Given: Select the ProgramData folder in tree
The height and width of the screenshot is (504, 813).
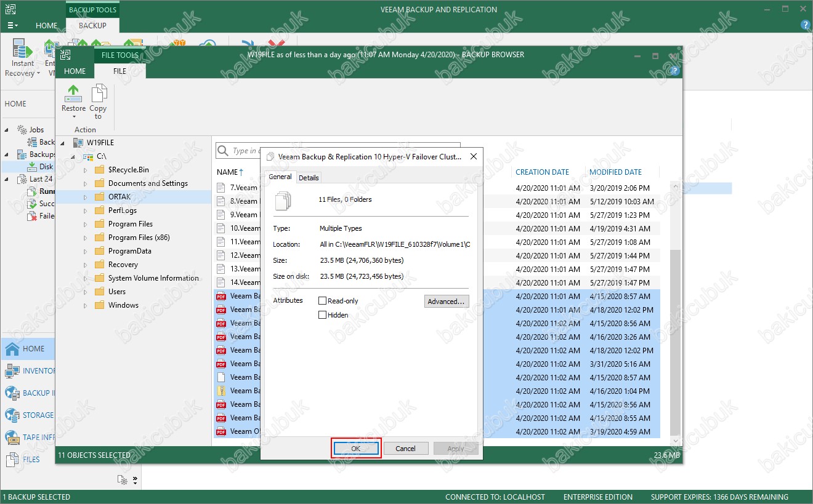Looking at the screenshot, I should 129,251.
